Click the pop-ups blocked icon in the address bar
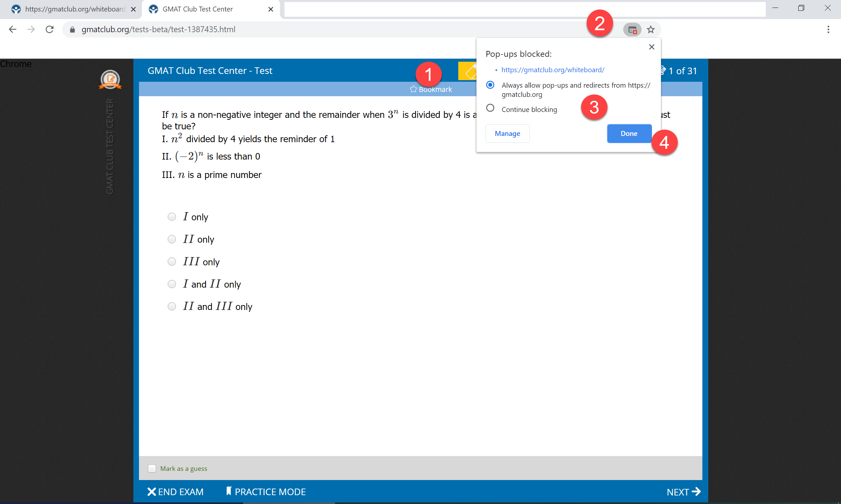 tap(632, 30)
